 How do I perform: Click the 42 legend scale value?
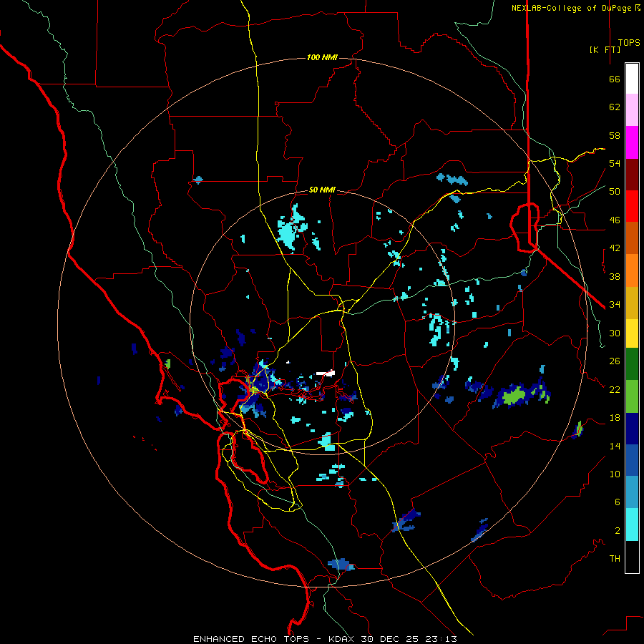(615, 248)
